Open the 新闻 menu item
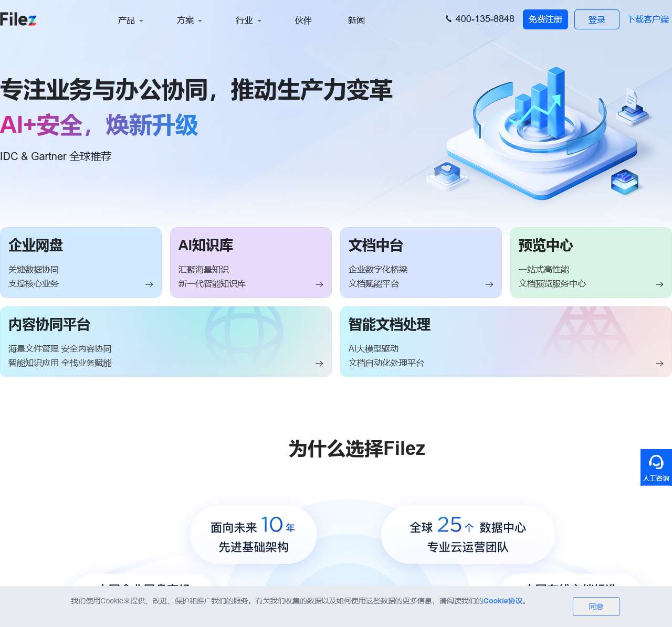The image size is (672, 627). click(356, 20)
